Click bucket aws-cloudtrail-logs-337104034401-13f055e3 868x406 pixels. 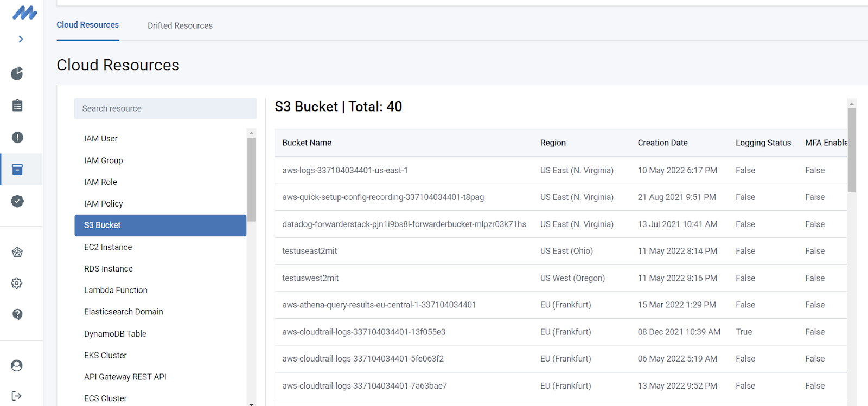(x=364, y=332)
